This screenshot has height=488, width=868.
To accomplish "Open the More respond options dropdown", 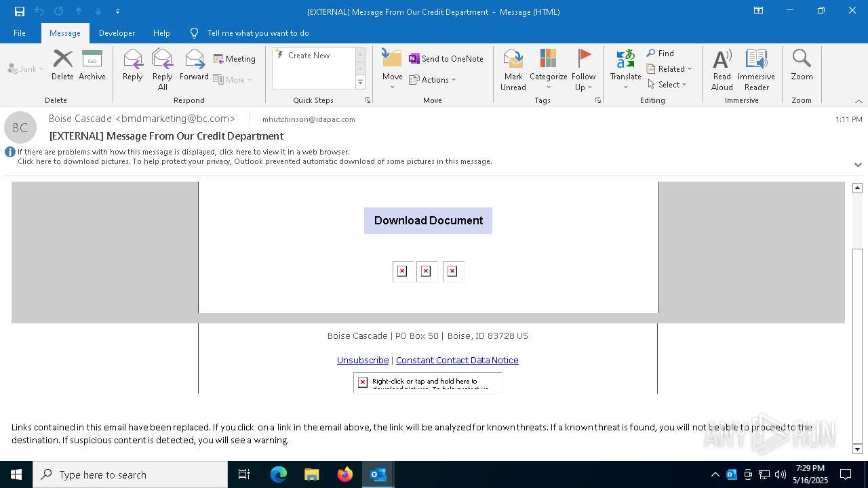I will click(x=233, y=79).
